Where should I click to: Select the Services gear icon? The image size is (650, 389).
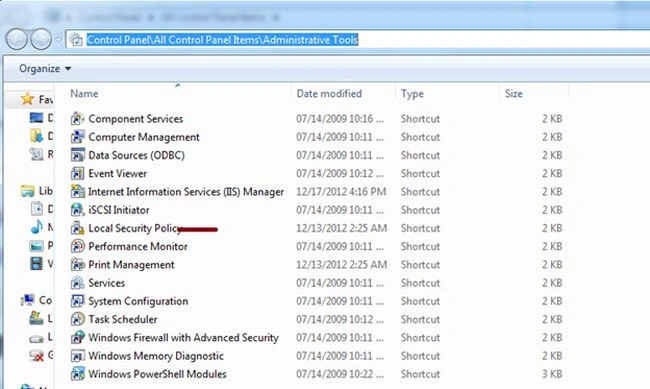pyautogui.click(x=78, y=283)
